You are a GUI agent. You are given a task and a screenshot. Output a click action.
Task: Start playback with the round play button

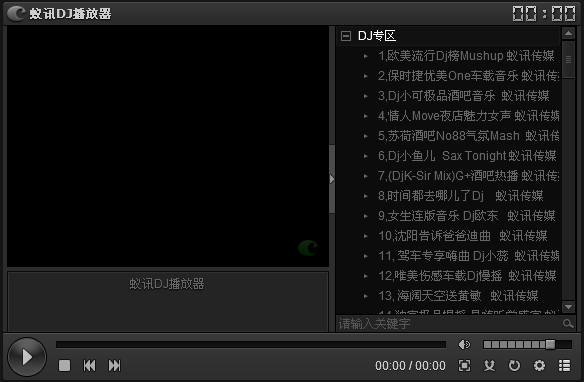(x=27, y=357)
